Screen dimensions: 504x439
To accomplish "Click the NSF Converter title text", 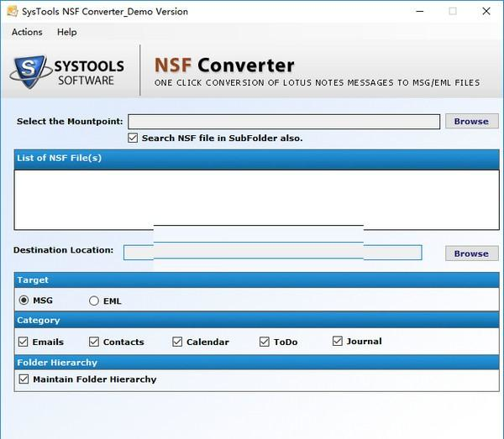I will 224,65.
